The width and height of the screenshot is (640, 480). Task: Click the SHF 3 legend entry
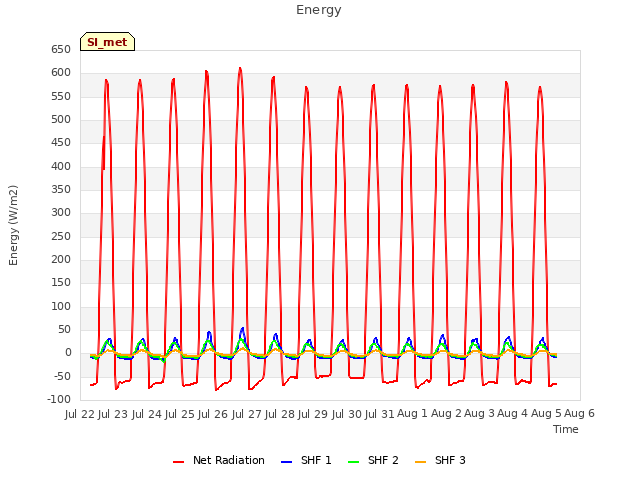440,460
